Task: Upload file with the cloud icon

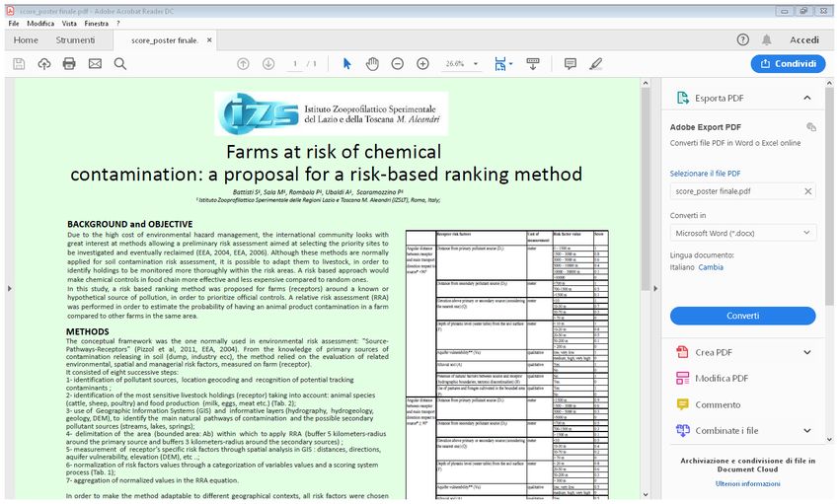Action: click(x=43, y=64)
